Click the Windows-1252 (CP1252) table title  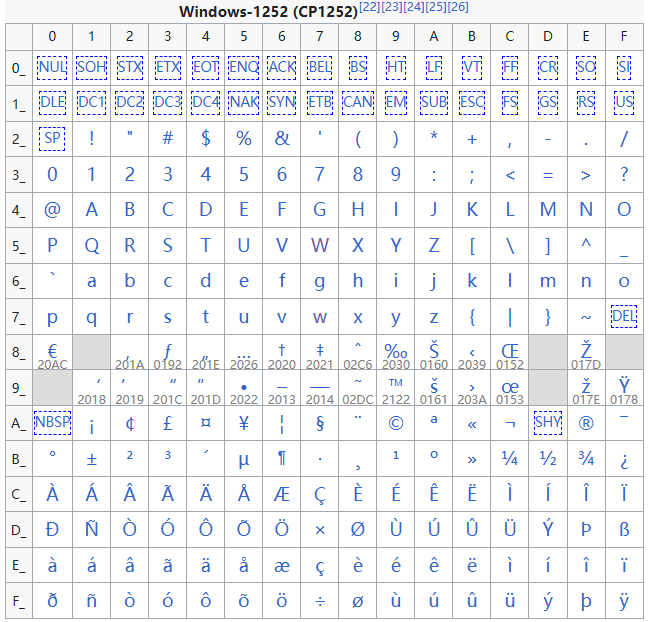[x=268, y=12]
